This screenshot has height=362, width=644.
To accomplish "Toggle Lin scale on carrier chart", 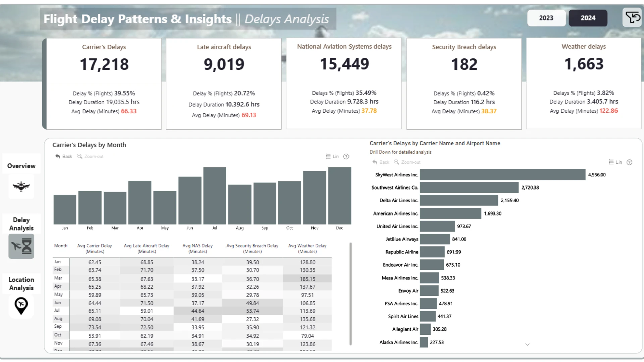I will [615, 162].
